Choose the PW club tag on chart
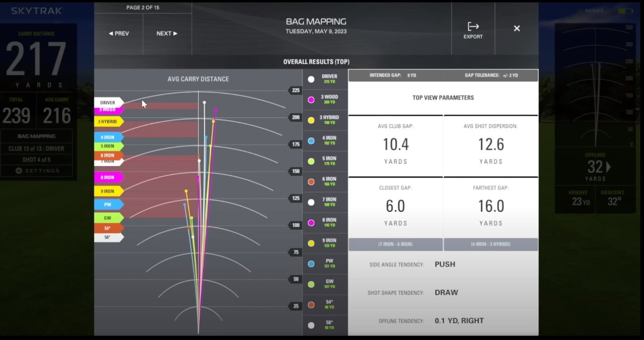This screenshot has width=644, height=340. 108,204
